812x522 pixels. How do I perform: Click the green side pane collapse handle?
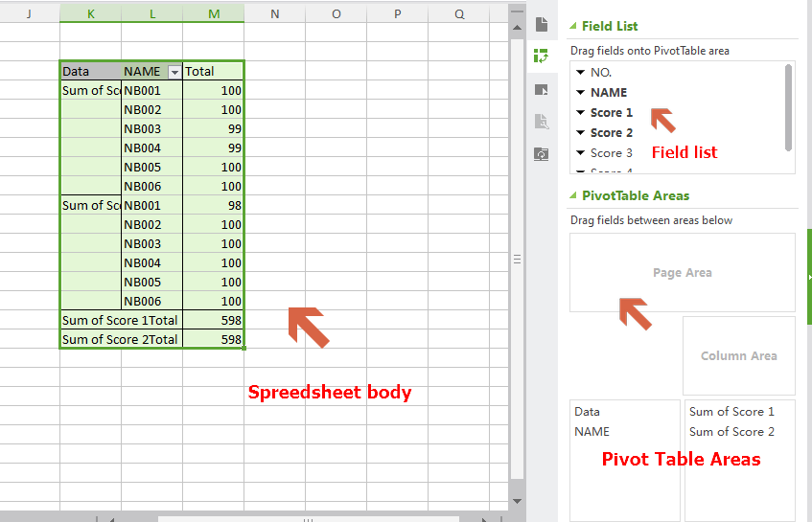tap(809, 277)
